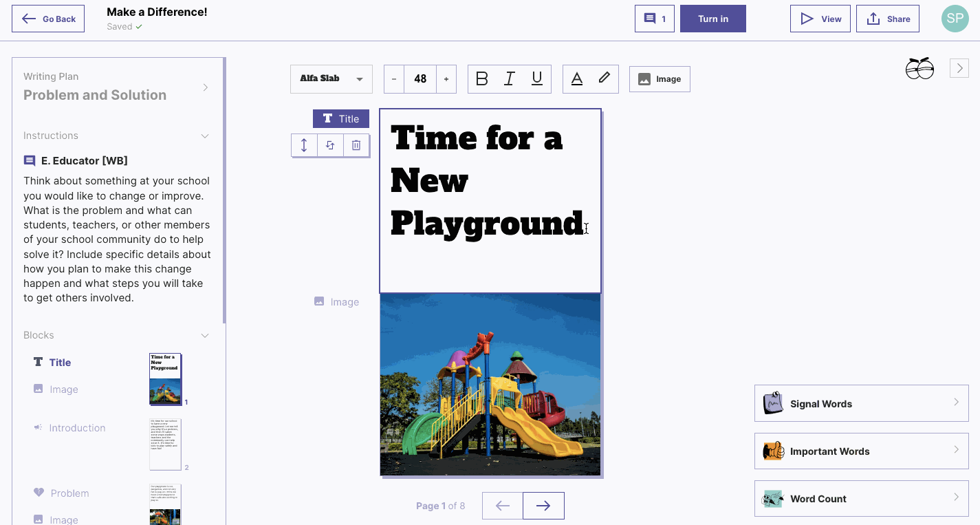Go to the next page arrow
The height and width of the screenshot is (525, 980).
coord(543,506)
